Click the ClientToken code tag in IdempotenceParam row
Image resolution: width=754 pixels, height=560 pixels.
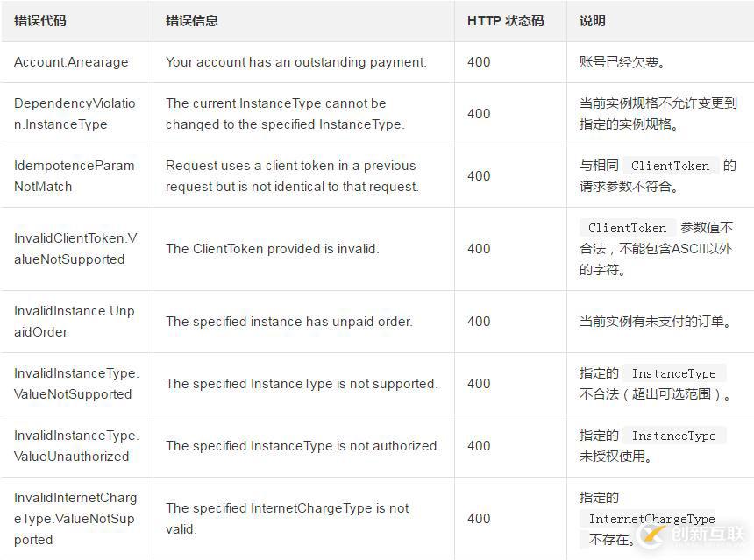pos(671,166)
